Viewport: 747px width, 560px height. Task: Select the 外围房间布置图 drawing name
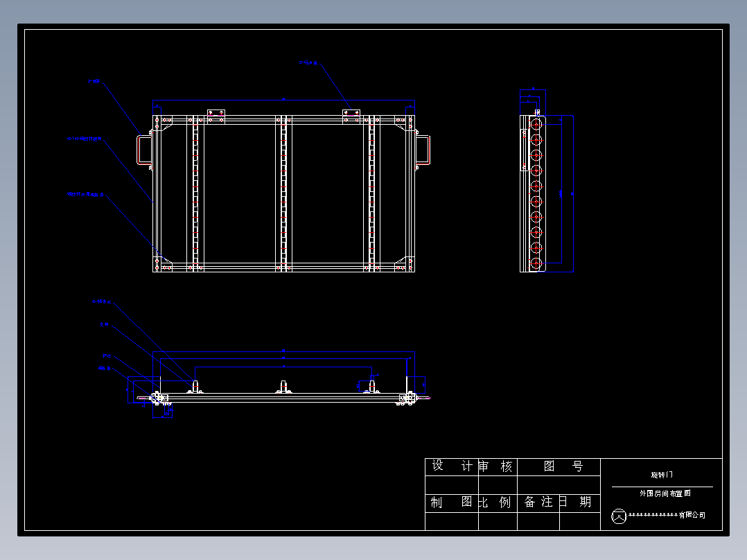click(x=665, y=493)
